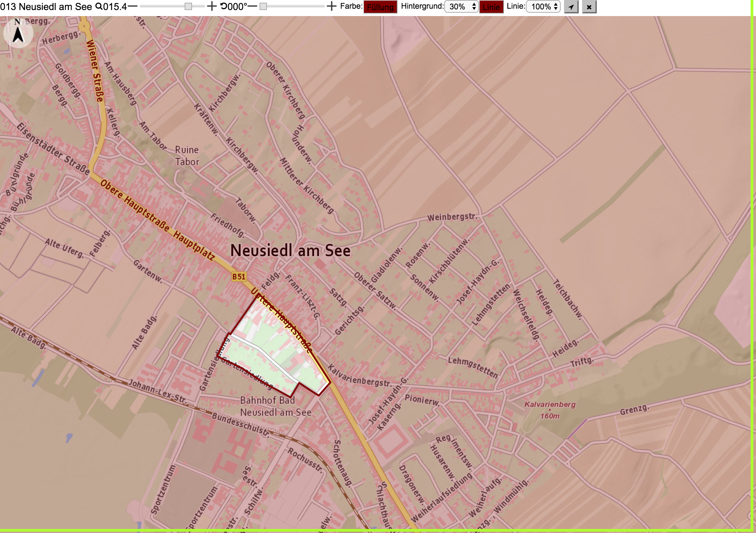Open the Linie 100% dropdown

click(x=543, y=7)
